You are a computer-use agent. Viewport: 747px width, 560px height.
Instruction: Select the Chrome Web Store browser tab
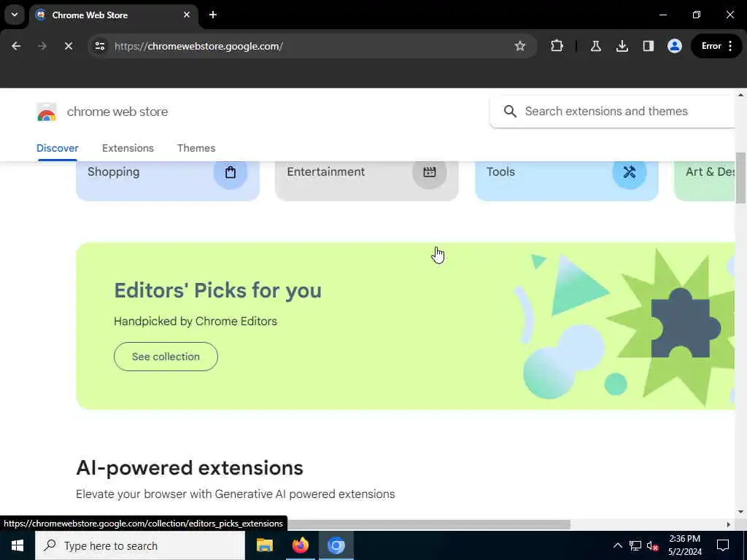point(113,15)
